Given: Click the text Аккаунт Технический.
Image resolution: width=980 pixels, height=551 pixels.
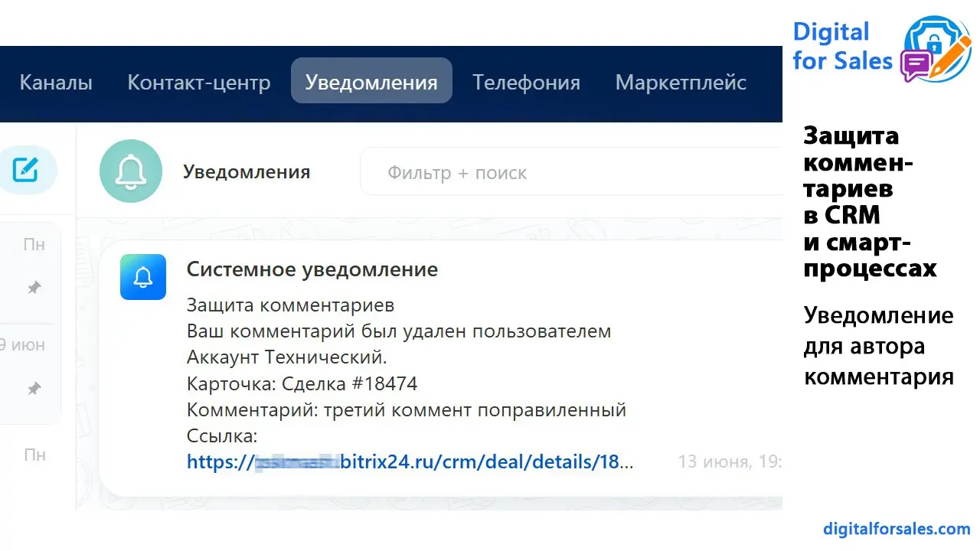Looking at the screenshot, I should tap(287, 357).
